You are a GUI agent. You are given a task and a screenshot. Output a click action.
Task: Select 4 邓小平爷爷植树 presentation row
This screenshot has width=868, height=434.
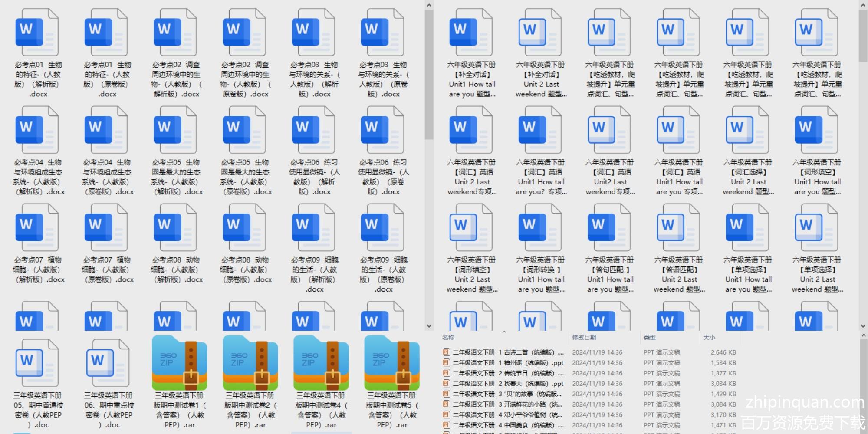tap(508, 415)
